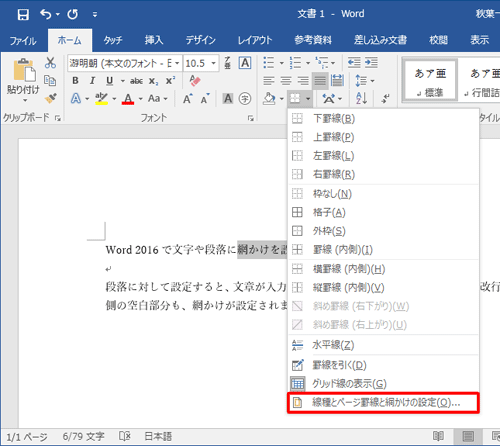Click the enclosed character (囲い文字) icon
Screen dimensions: 500x446
(x=245, y=99)
